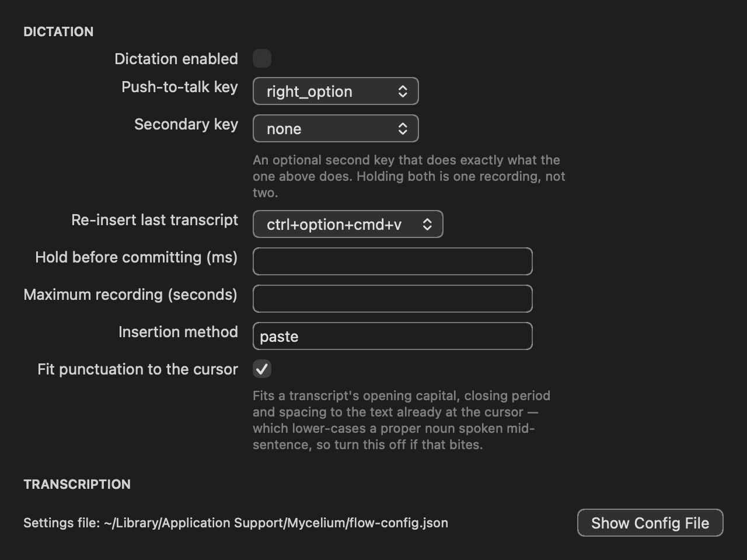
Task: Click the Push-to-talk key label
Action: point(180,87)
